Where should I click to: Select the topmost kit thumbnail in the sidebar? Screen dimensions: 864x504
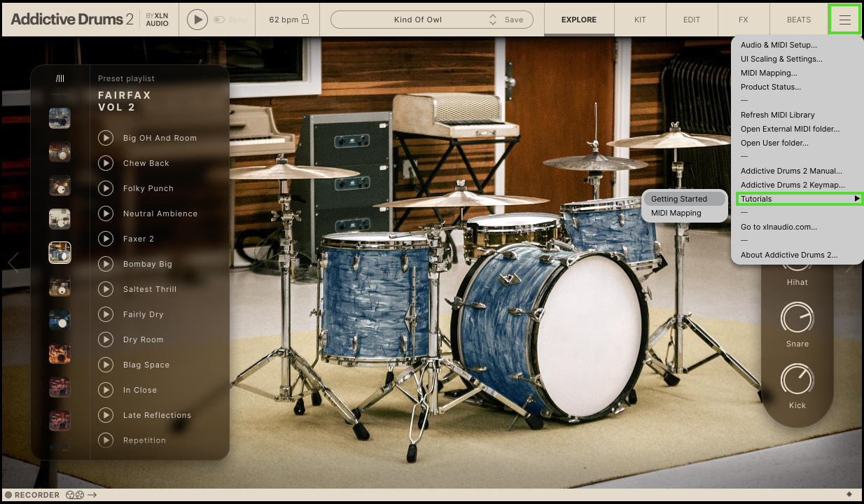[x=60, y=118]
